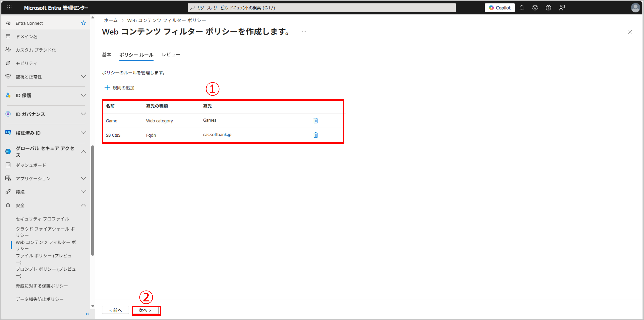Click the resource search field
This screenshot has height=320, width=644.
click(322, 8)
